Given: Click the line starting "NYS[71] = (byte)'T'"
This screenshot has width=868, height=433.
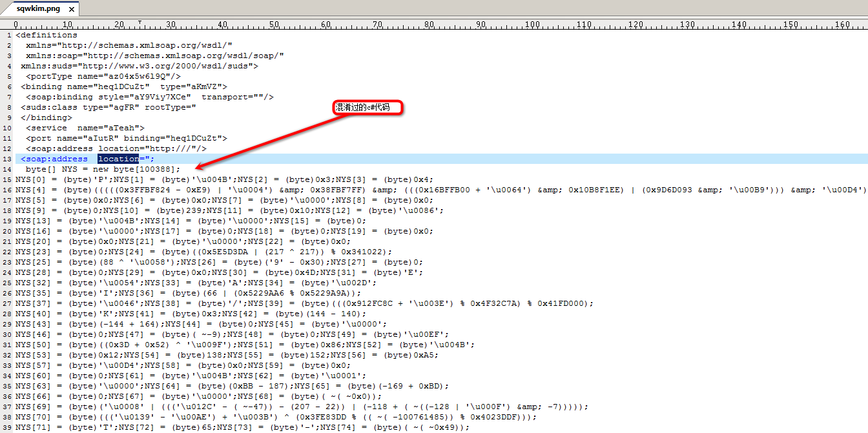Looking at the screenshot, I should coord(243,427).
